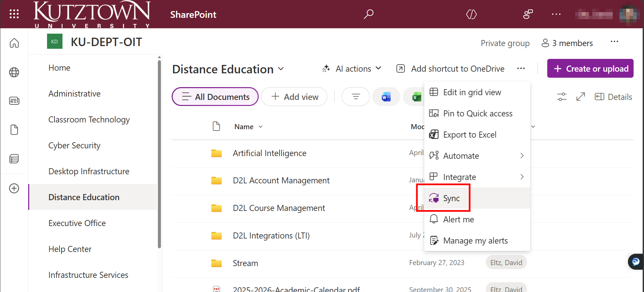Click the Kutztown University logo

(x=92, y=14)
